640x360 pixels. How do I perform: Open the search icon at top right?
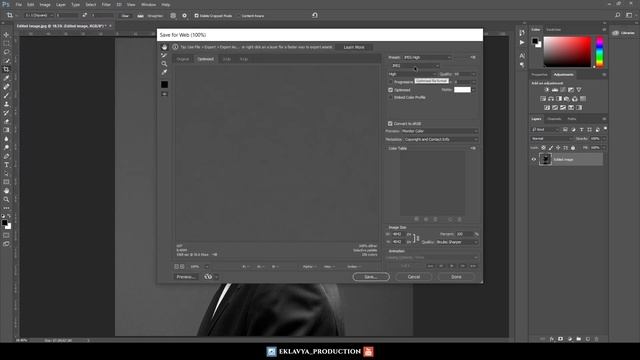click(618, 15)
